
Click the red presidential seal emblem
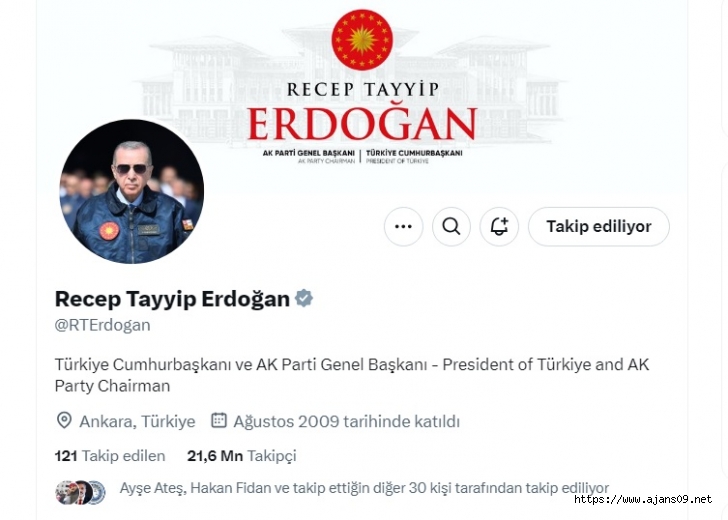pyautogui.click(x=362, y=40)
